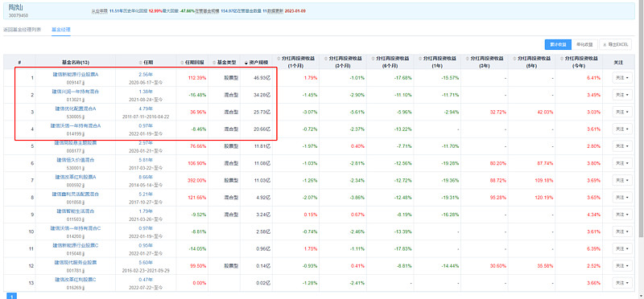
Task: Open fund link 建信兴润一年持有混合
Action: click(76, 92)
